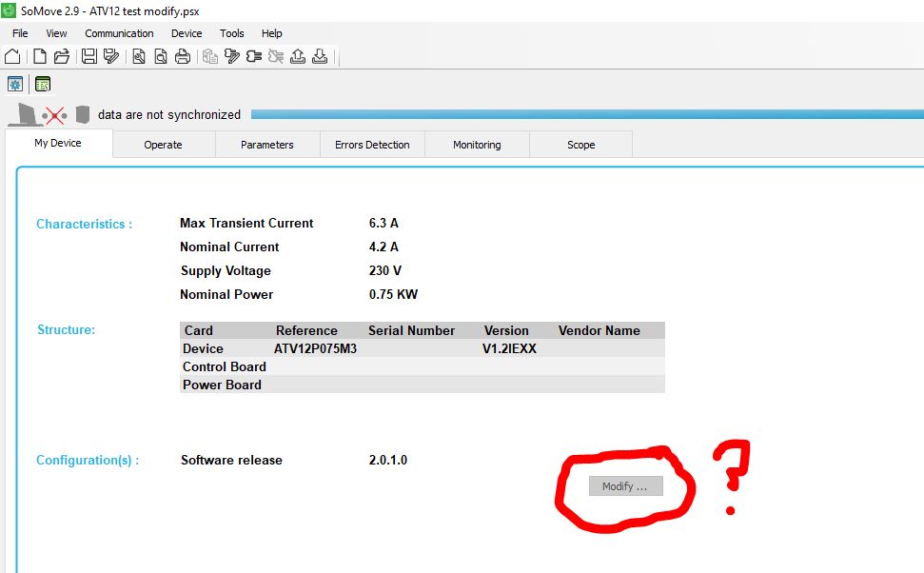Click the 0.75 KW nominal power value
924x573 pixels.
(x=393, y=294)
